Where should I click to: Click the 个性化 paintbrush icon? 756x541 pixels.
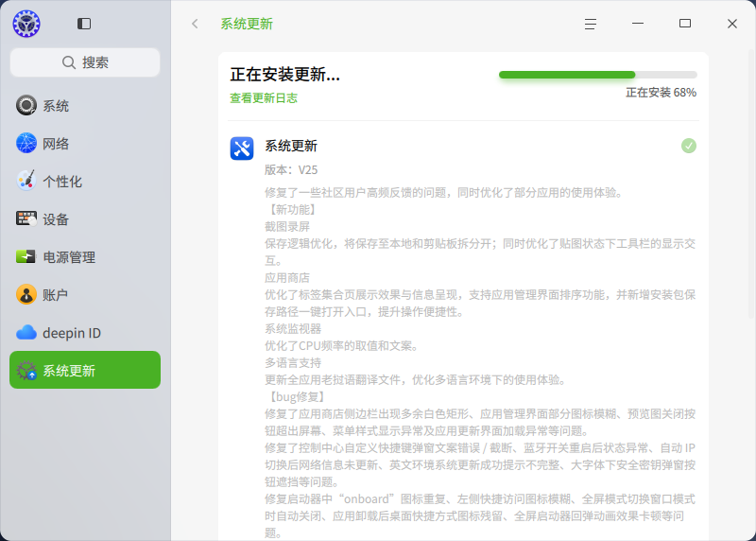pyautogui.click(x=26, y=181)
